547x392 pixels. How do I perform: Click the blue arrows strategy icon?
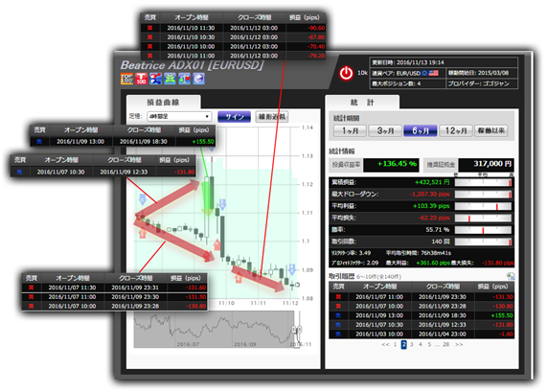tap(155, 79)
